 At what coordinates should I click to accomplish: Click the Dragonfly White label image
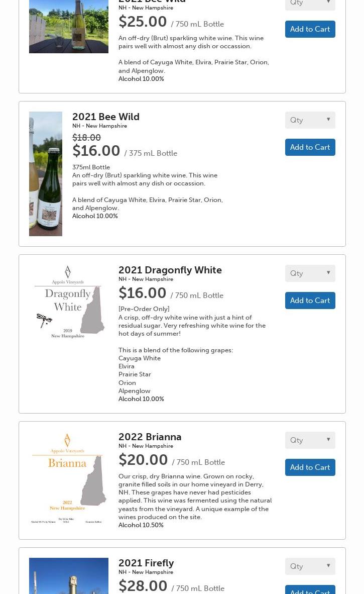68,303
